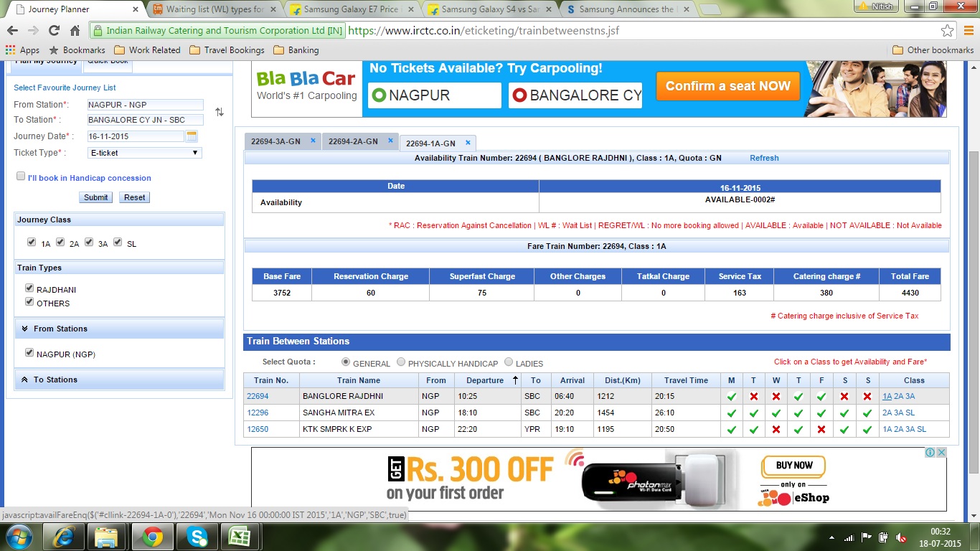
Task: Select GENERAL quota radio
Action: point(346,362)
